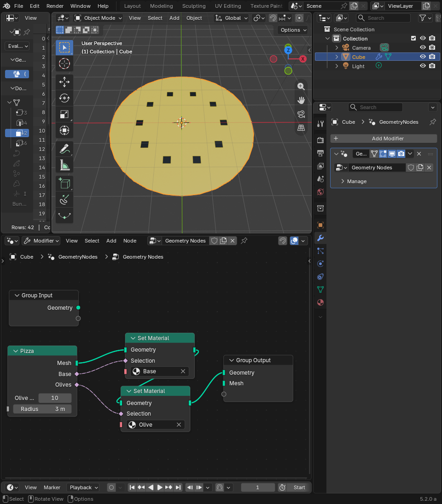The width and height of the screenshot is (442, 504).
Task: Toggle modifier show in render
Action: coord(401,154)
